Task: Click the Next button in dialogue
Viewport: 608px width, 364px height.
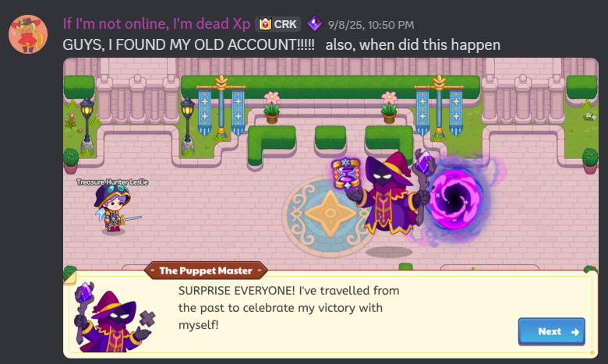Action: point(551,331)
